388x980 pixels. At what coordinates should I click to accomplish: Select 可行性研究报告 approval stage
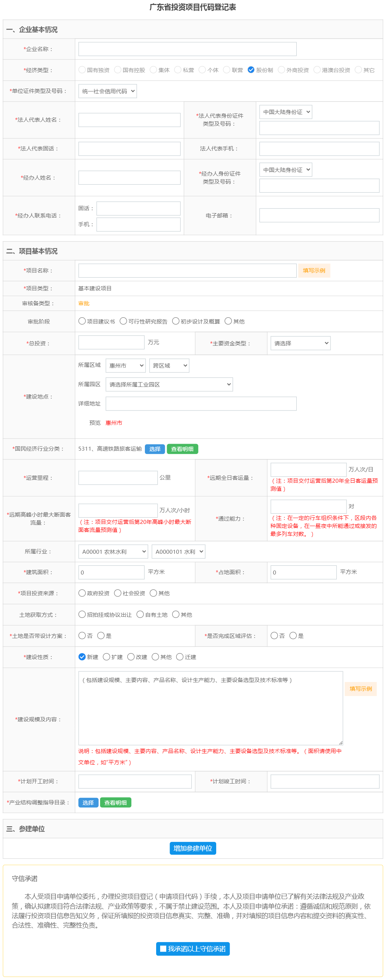click(x=123, y=321)
